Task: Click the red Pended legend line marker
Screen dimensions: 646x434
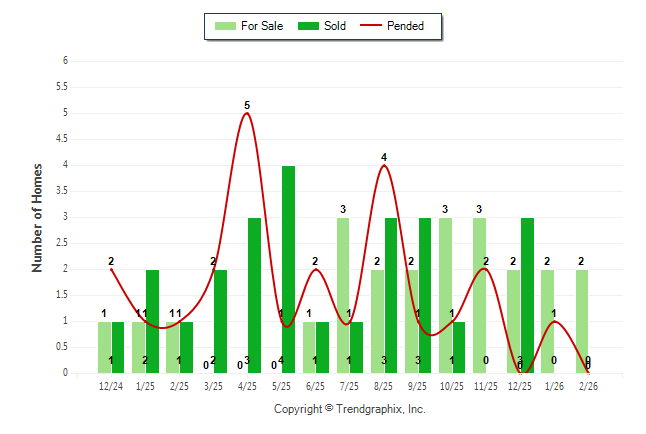Action: tap(378, 26)
